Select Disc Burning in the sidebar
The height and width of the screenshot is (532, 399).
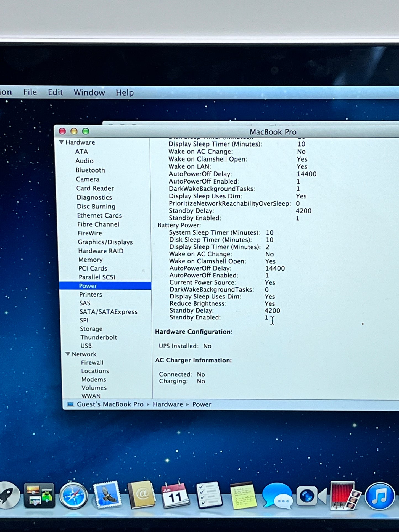coord(96,207)
